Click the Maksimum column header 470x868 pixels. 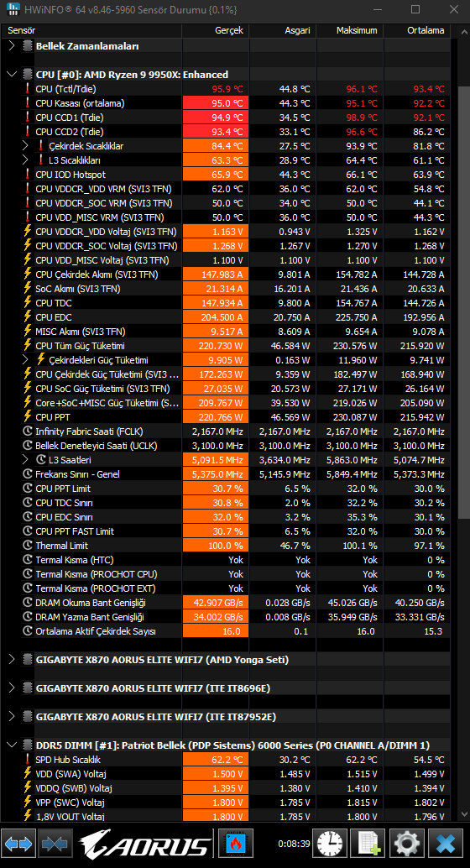[350, 31]
